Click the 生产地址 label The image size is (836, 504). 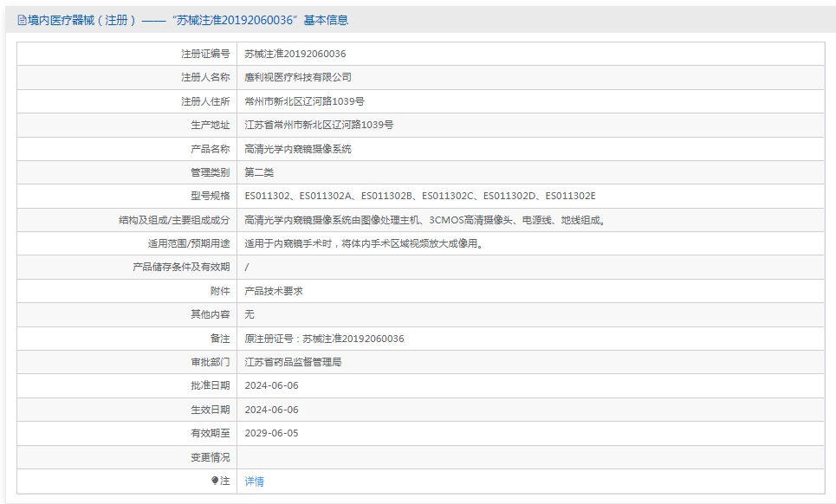point(210,125)
